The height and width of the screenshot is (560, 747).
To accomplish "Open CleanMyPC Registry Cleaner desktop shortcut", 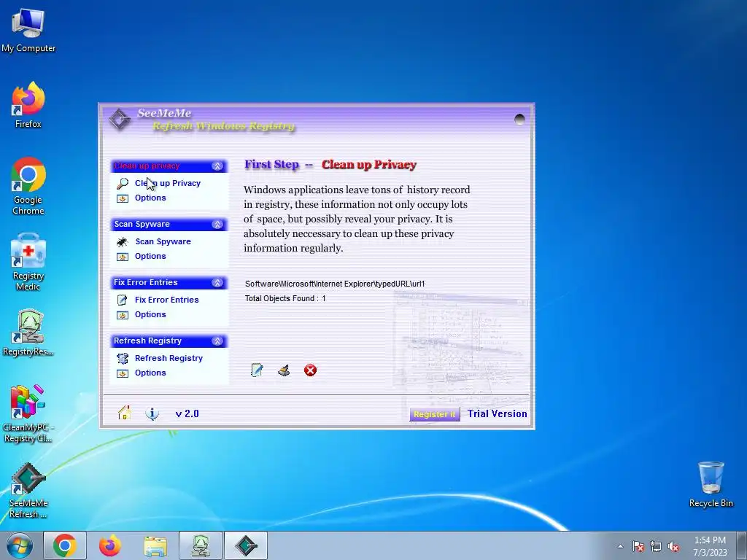I will (x=28, y=413).
